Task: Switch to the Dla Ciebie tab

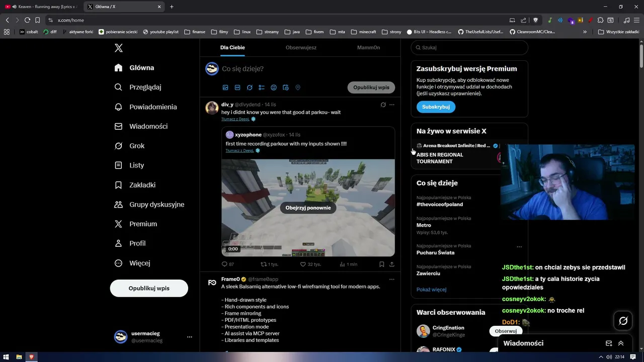Action: pyautogui.click(x=232, y=47)
